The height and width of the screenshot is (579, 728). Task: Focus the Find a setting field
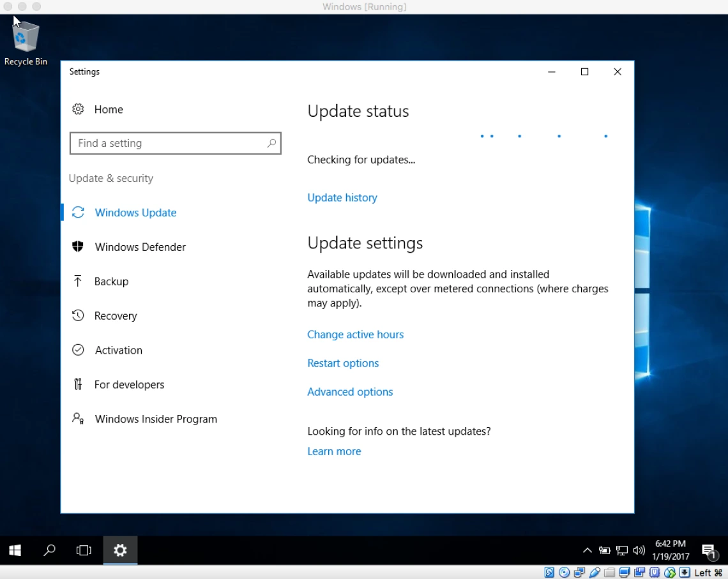coord(176,143)
